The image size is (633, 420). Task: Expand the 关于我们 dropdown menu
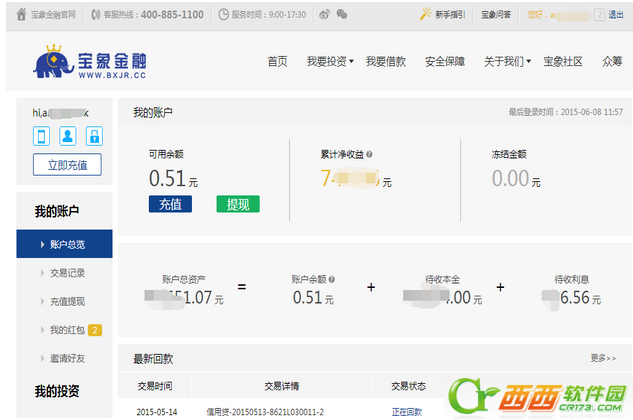coord(507,62)
